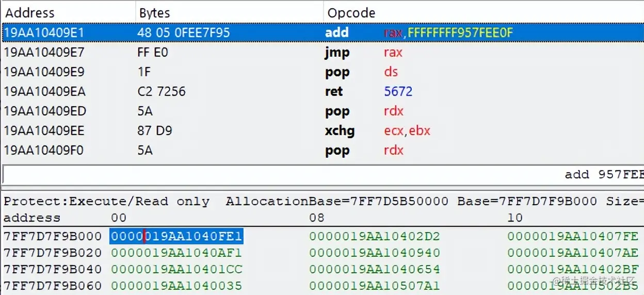The width and height of the screenshot is (644, 295).
Task: Click the operands ecx,ebx
Action: 407,130
